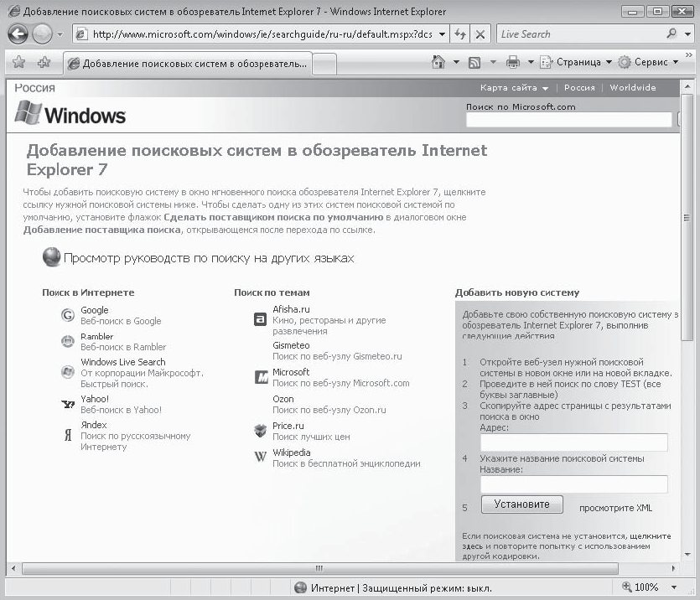Open the Favorites Center star icon
Image resolution: width=700 pixels, height=600 pixels.
pos(18,63)
